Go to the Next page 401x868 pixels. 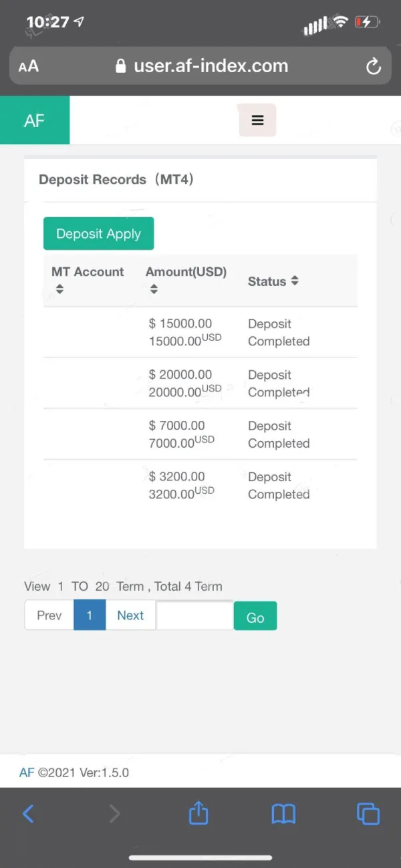[130, 615]
